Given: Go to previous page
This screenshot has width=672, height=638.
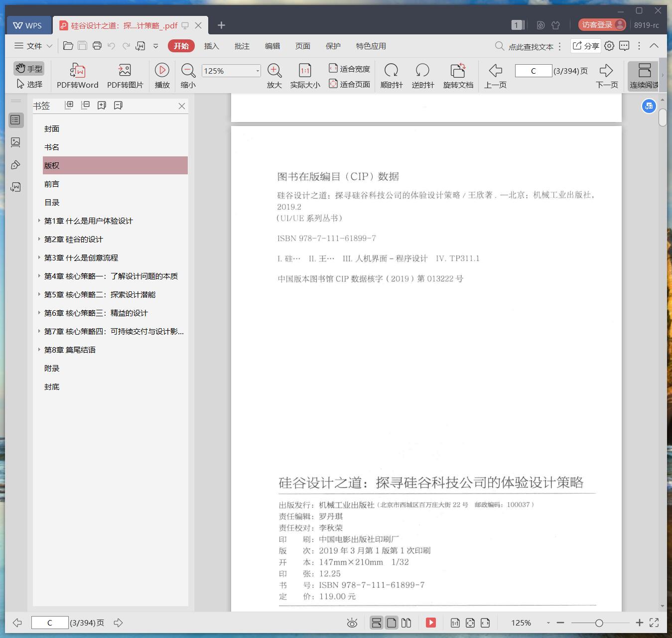Looking at the screenshot, I should click(495, 76).
